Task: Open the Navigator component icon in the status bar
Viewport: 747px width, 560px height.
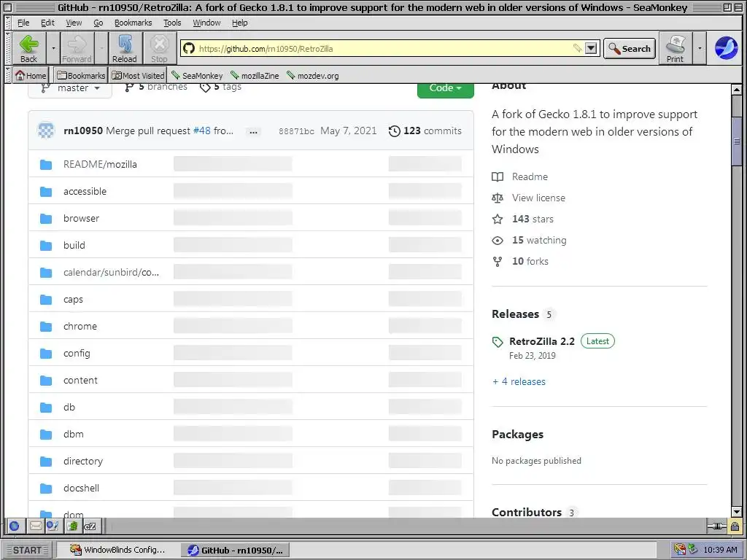Action: [x=15, y=526]
